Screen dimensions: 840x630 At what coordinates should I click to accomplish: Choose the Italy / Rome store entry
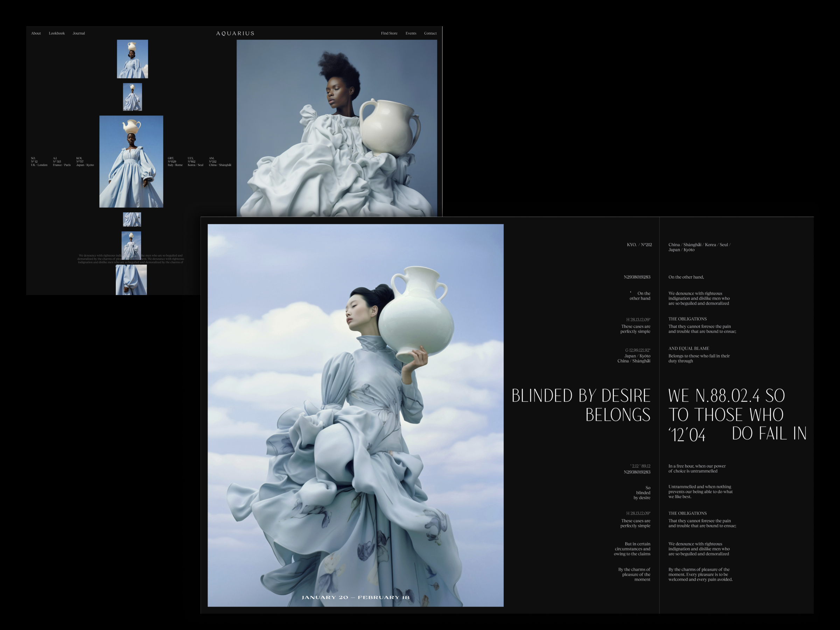tap(175, 162)
